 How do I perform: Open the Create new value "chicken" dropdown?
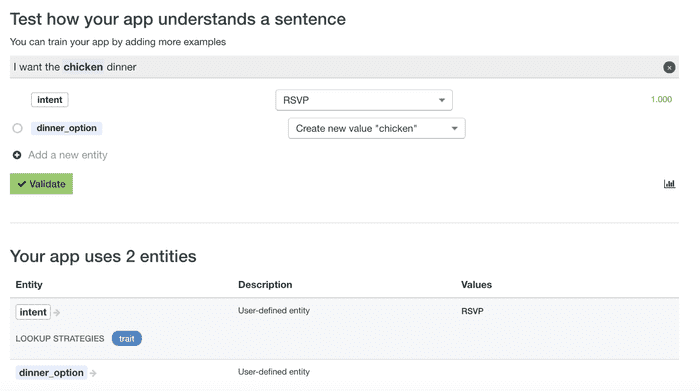[x=377, y=129]
